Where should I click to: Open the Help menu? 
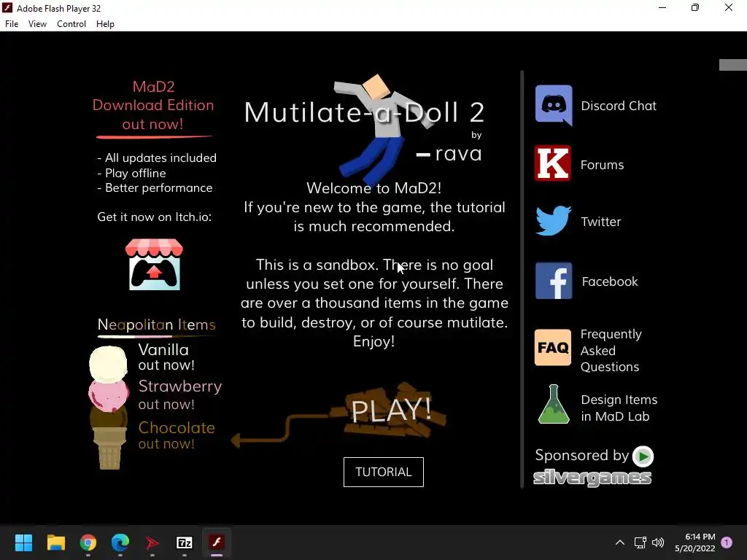[105, 24]
